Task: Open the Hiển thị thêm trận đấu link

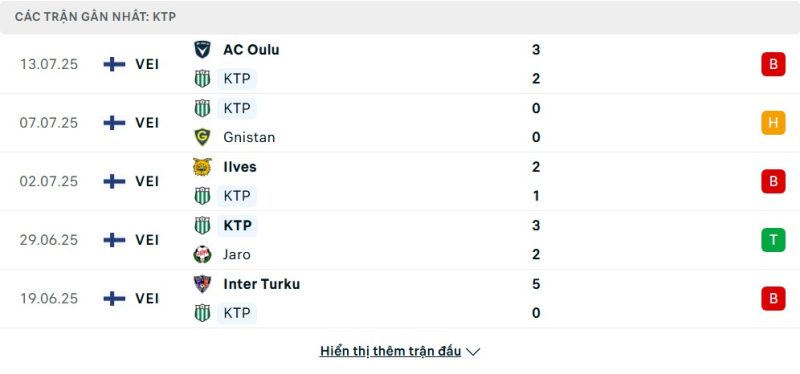Action: 390,351
